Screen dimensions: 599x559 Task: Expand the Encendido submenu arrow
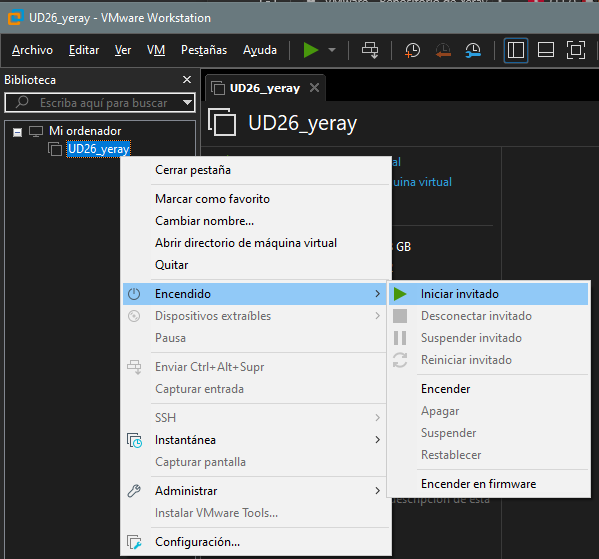(x=377, y=294)
